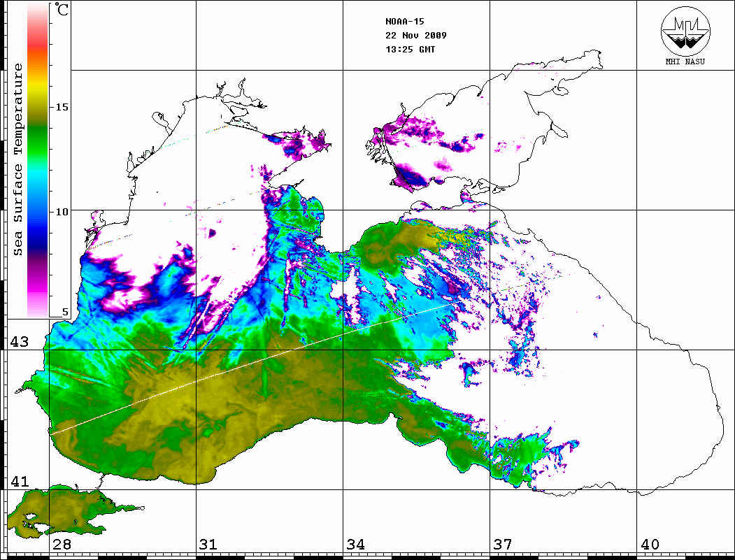The image size is (735, 560).
Task: Select the 'NOAA-15' satellite label
Action: [404, 22]
